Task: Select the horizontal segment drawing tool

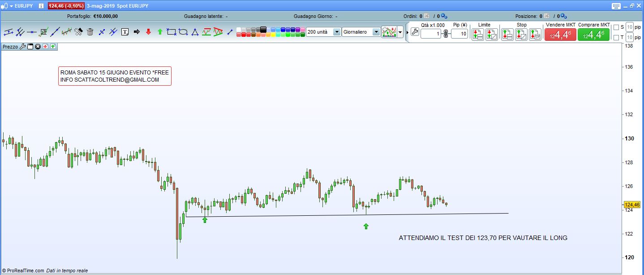Action: coord(9,32)
